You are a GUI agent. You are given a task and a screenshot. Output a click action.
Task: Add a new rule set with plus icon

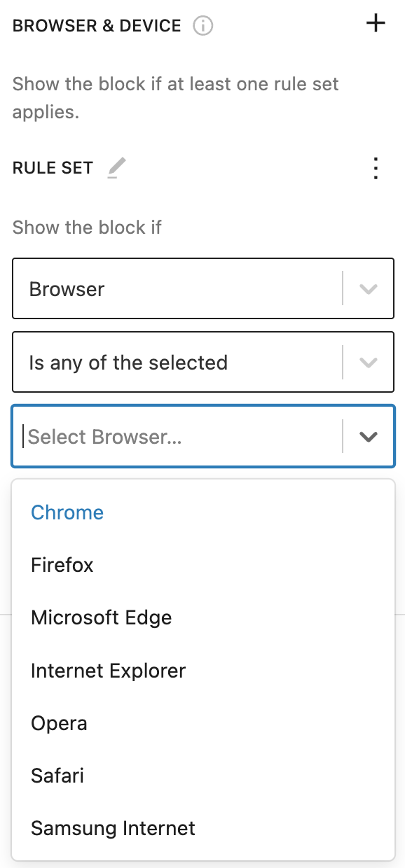[376, 23]
